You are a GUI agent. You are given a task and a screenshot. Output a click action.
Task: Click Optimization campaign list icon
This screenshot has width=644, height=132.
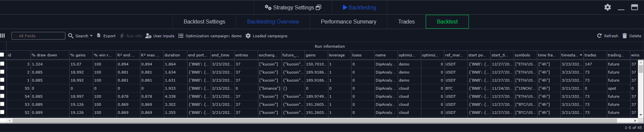tap(181, 36)
